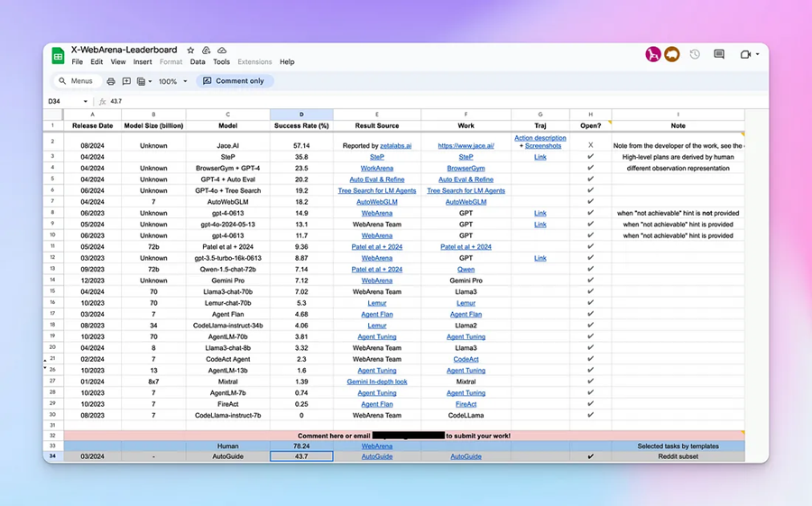Select the GPT-4o + Tree Search cell
Screen dimensions: 812x506
coord(228,190)
